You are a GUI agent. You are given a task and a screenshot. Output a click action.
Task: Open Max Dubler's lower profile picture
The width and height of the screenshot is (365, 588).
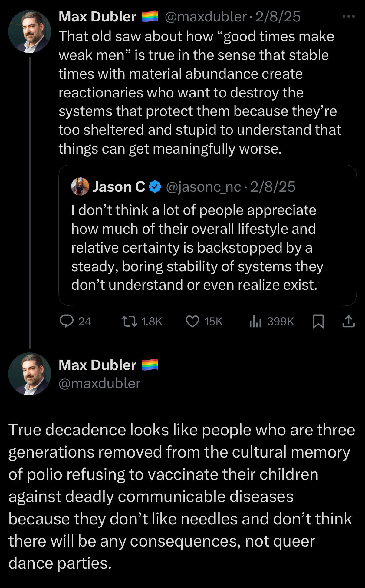[29, 374]
